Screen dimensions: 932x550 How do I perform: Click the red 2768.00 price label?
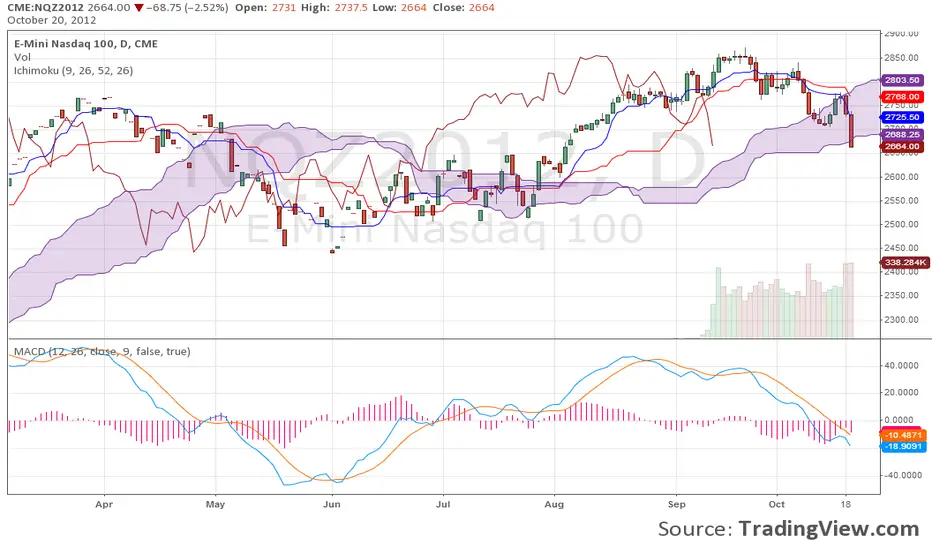coord(902,97)
